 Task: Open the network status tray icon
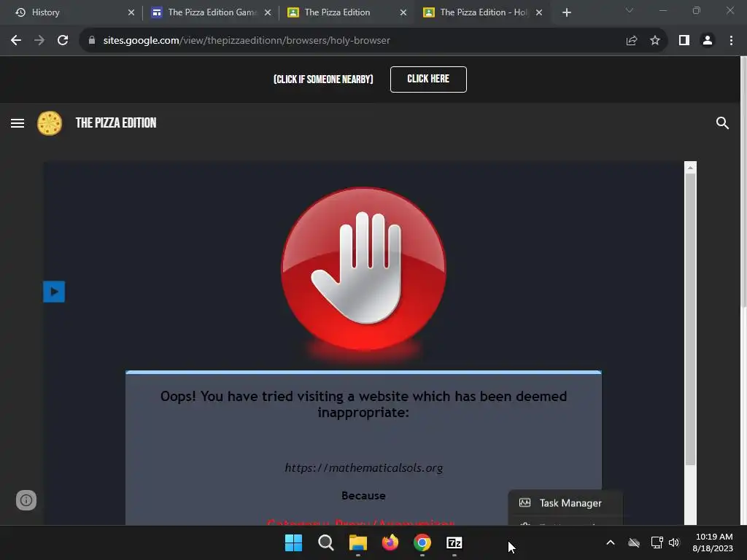coord(657,542)
